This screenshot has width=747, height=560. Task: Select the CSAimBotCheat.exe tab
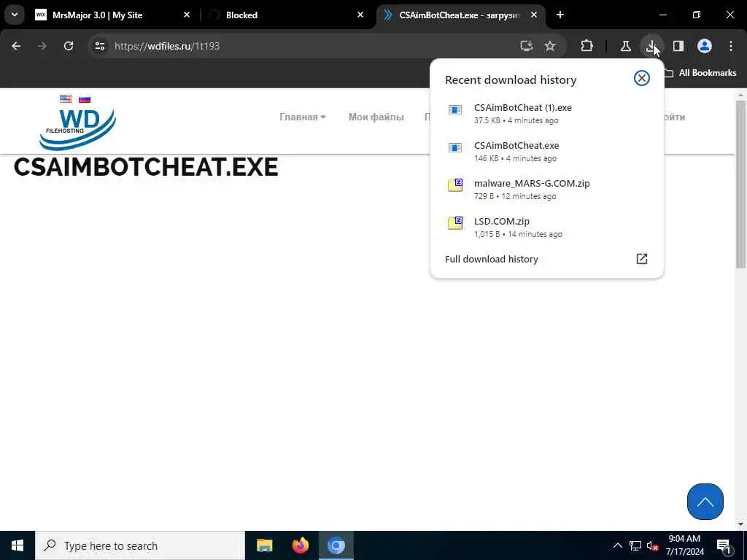(x=460, y=15)
